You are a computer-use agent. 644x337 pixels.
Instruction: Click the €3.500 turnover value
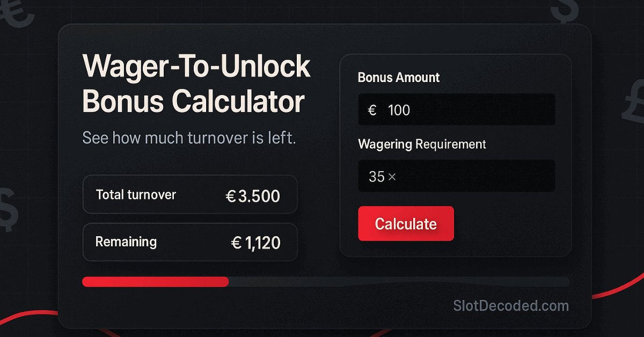(x=253, y=196)
